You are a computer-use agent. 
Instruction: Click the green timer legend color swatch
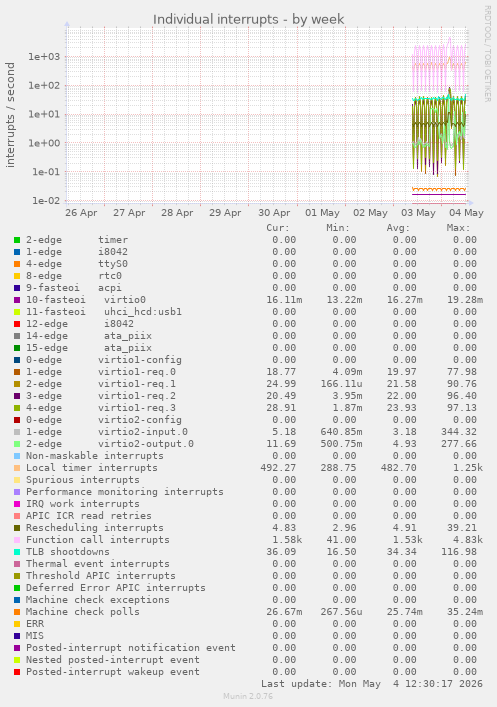(x=17, y=240)
